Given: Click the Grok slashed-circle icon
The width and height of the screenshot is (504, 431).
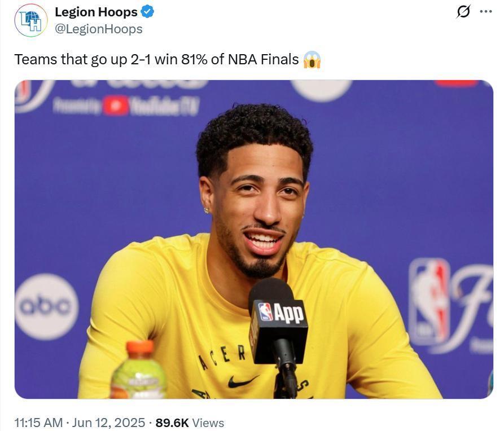Looking at the screenshot, I should 463,12.
